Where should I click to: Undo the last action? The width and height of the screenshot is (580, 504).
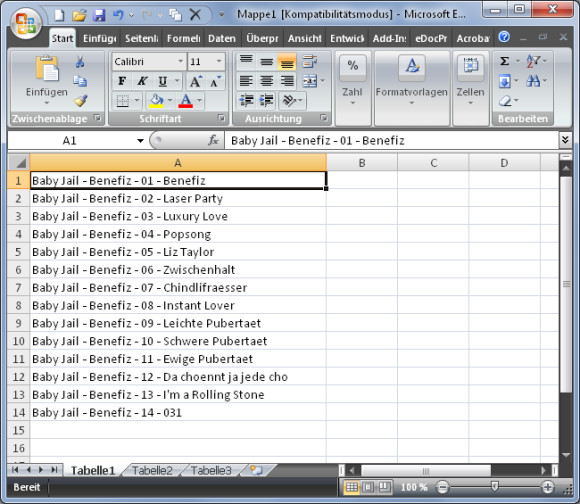(118, 15)
